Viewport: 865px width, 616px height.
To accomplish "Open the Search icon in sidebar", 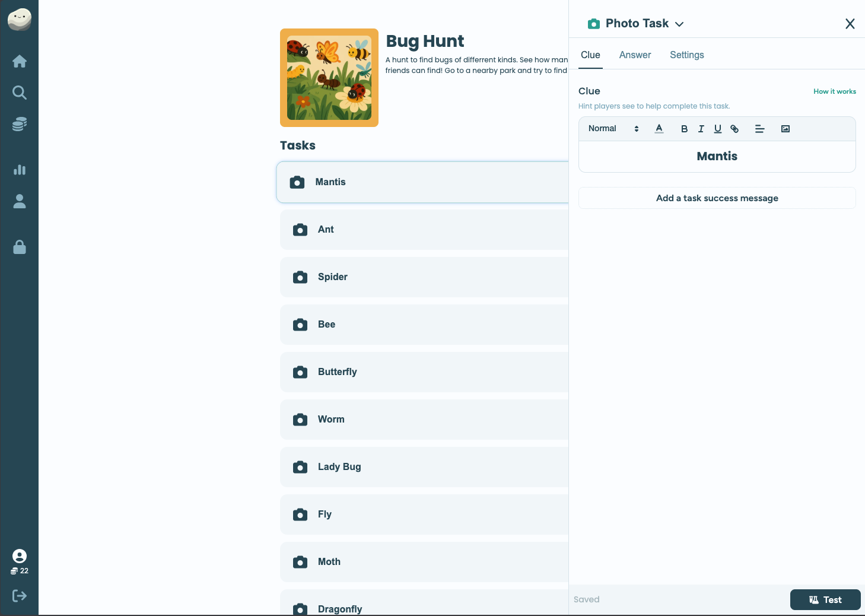I will pyautogui.click(x=20, y=93).
